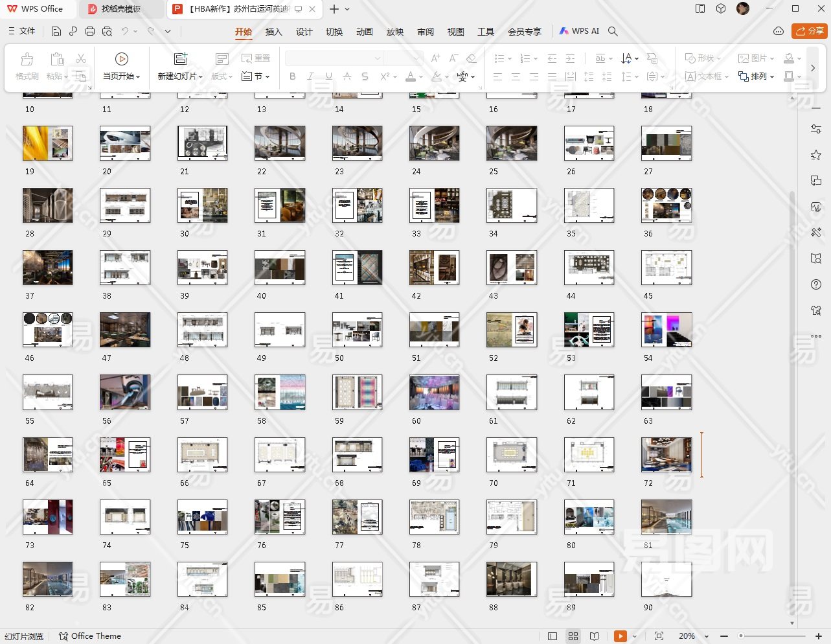The image size is (831, 644).
Task: Start slideshow from current slide icon
Action: point(121,59)
